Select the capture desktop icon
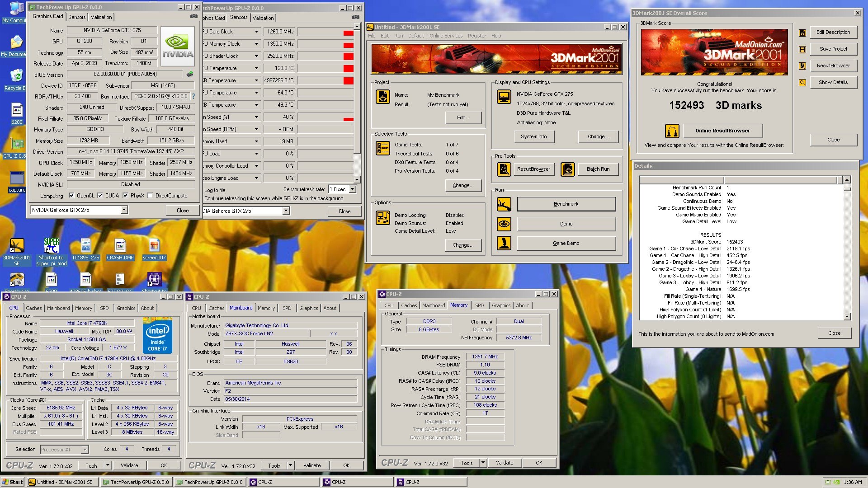The image size is (868, 488). [x=17, y=182]
